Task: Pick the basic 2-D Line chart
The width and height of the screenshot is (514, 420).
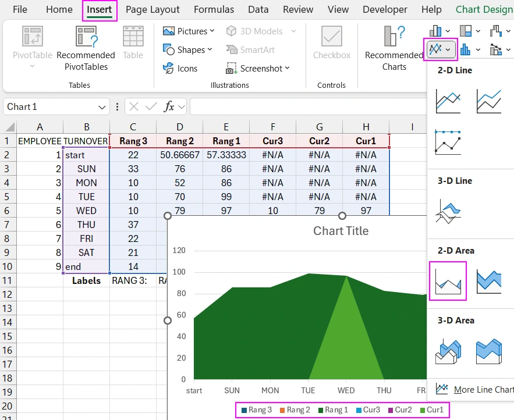Action: point(448,101)
